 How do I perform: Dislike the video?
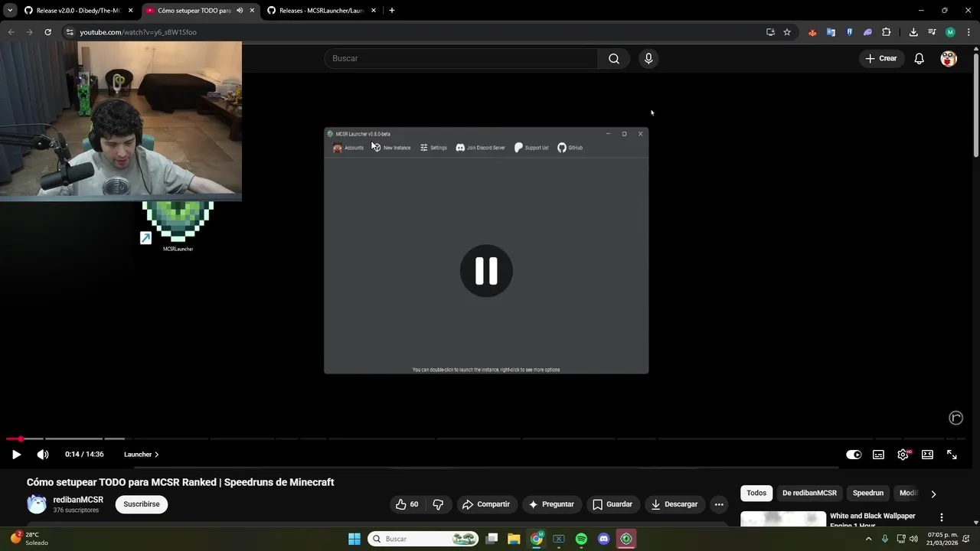tap(438, 504)
